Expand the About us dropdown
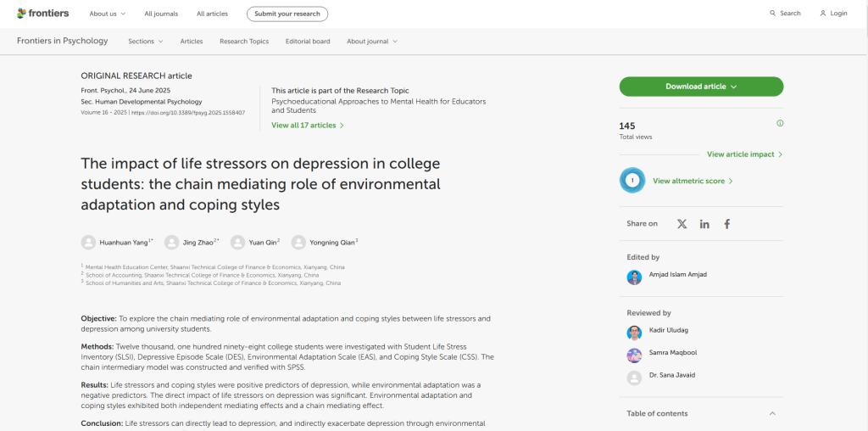 [107, 14]
